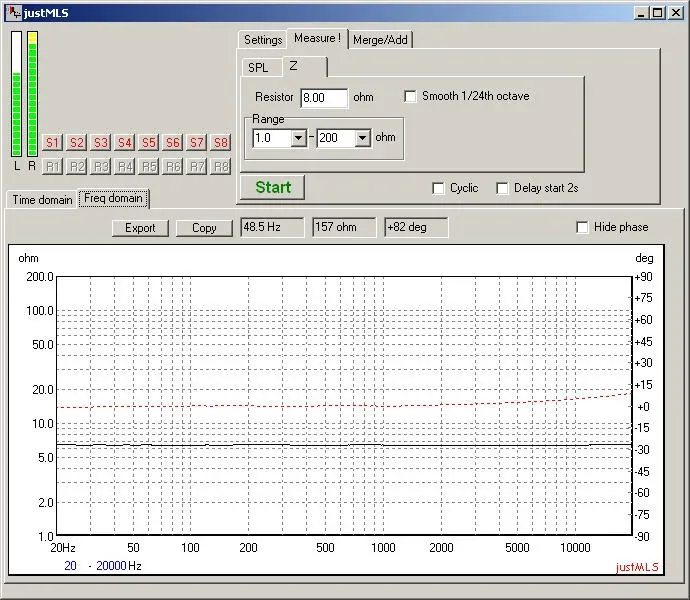Screen dimensions: 690x600
Task: Select the Z impedance sub-tab
Action: pos(305,66)
